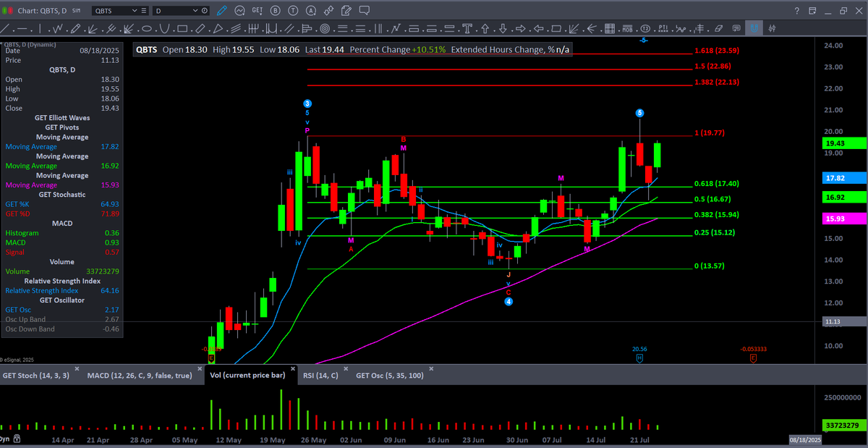Click the red E marker labeled -0.053333
The height and width of the screenshot is (448, 868).
coord(753,358)
